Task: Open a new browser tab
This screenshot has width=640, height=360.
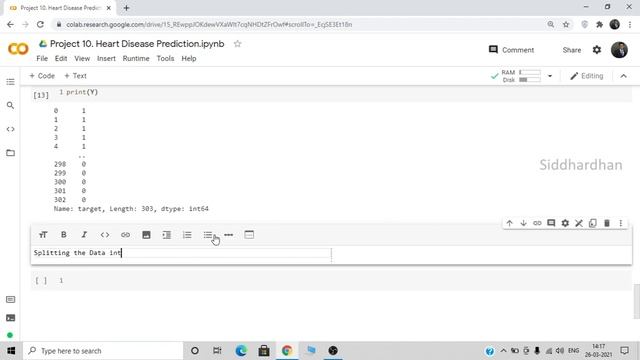Action: tap(126, 8)
